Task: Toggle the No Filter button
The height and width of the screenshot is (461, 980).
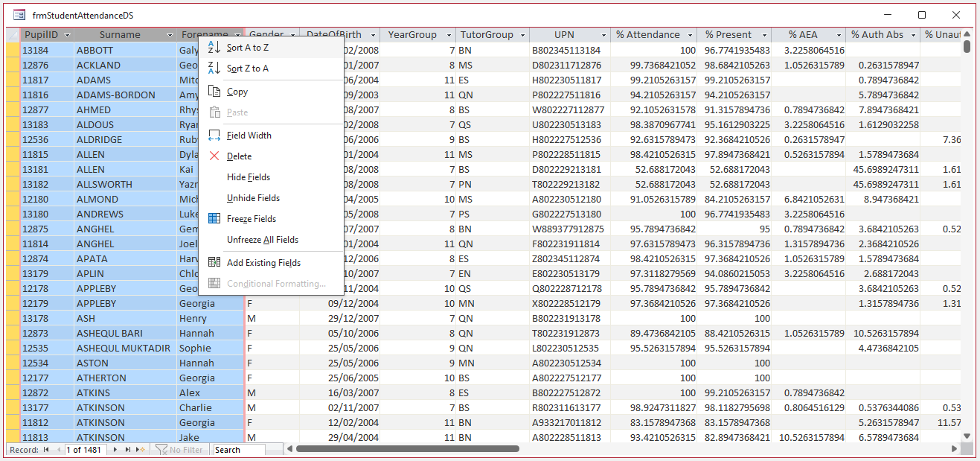Action: (x=179, y=450)
